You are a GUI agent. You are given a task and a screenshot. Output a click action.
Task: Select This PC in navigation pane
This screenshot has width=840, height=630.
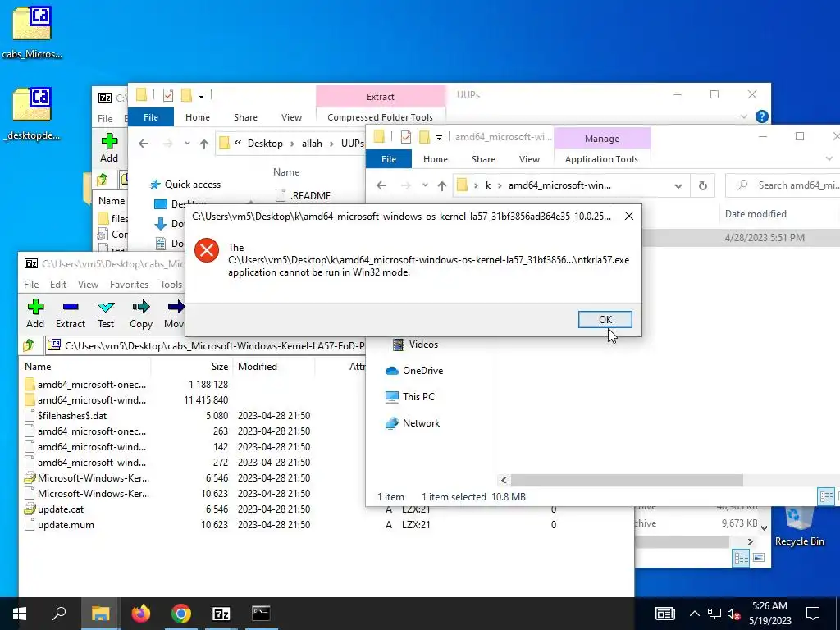[x=410, y=397]
